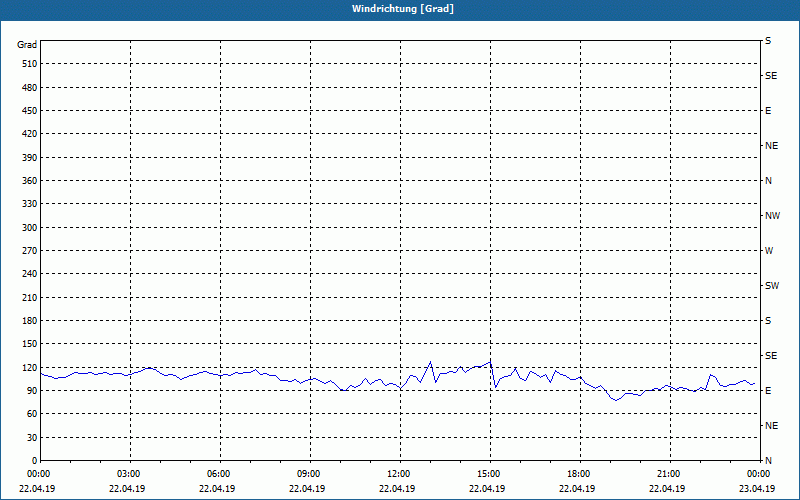800x500 pixels.
Task: Click the 21:00 time label on the x-axis
Action: pyautogui.click(x=670, y=474)
